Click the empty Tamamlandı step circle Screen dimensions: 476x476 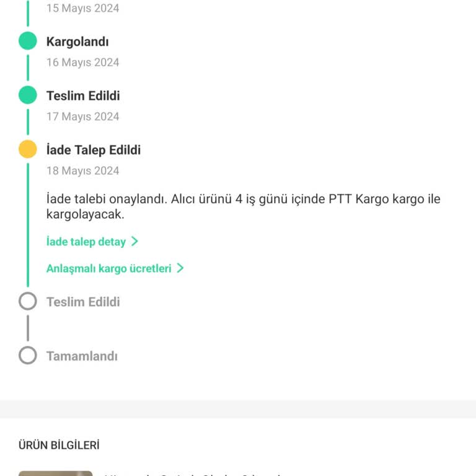pyautogui.click(x=28, y=356)
